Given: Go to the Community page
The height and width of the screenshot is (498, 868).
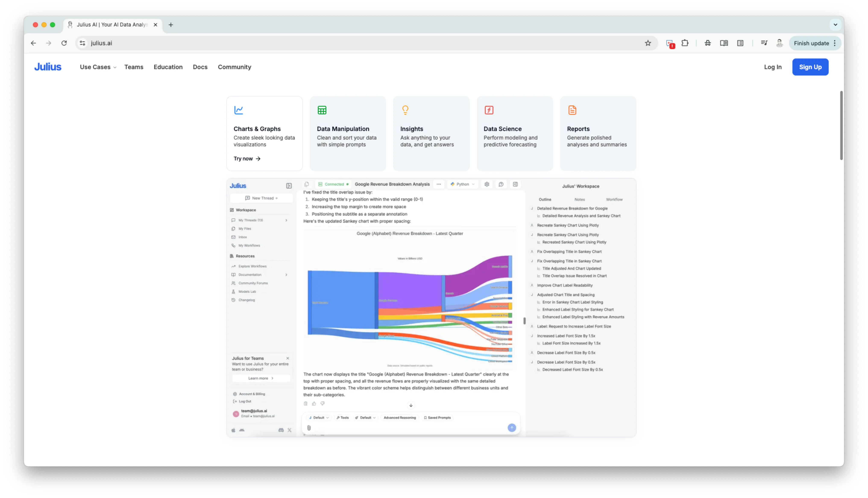Looking at the screenshot, I should click(235, 67).
